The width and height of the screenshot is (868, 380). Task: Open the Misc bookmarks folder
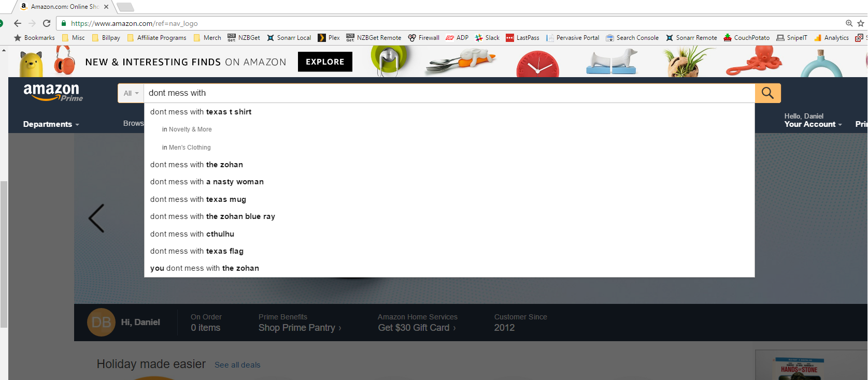73,38
